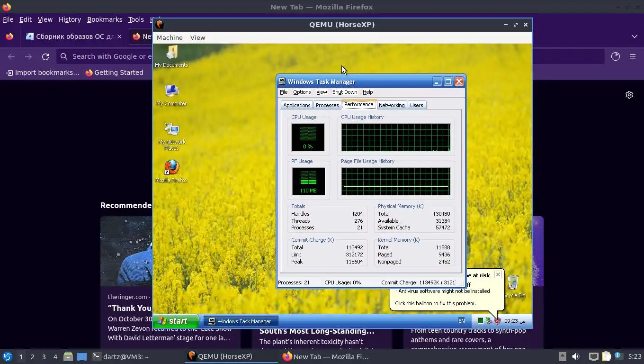Screen dimensions: 644x364
Task: Open Firefox History menu
Action: click(70, 19)
